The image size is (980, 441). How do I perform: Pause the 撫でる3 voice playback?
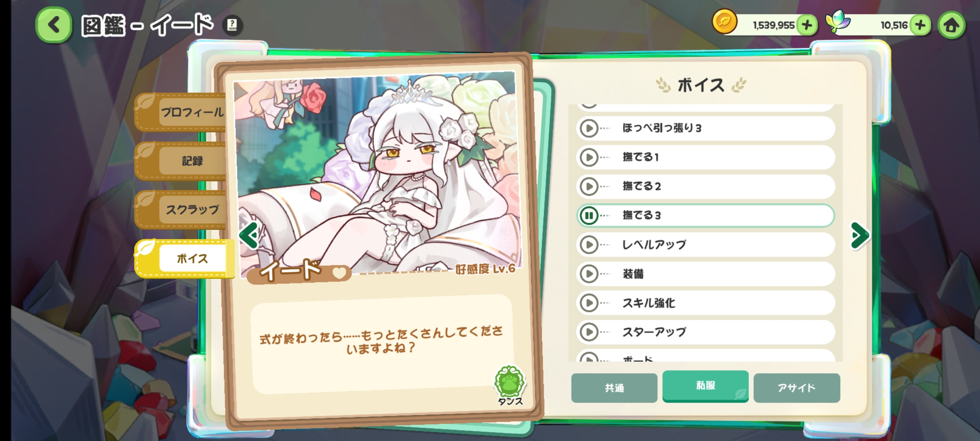pyautogui.click(x=589, y=215)
